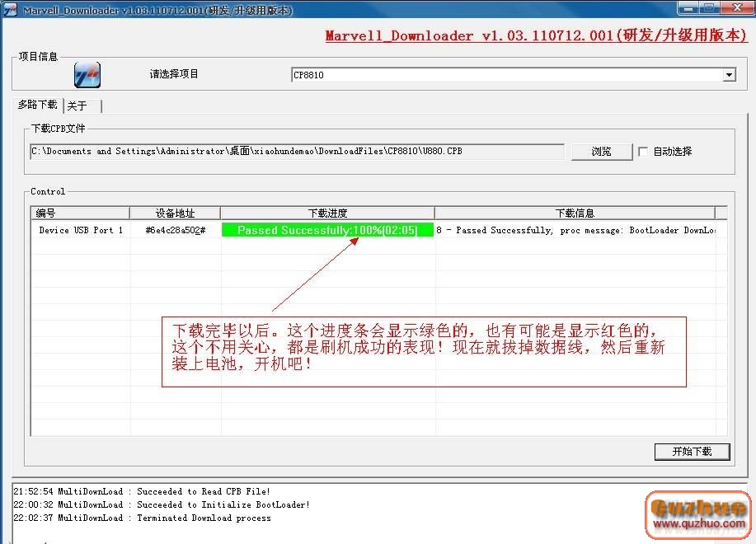Click log line 'Terminated Download process'
The height and width of the screenshot is (544, 756).
143,518
